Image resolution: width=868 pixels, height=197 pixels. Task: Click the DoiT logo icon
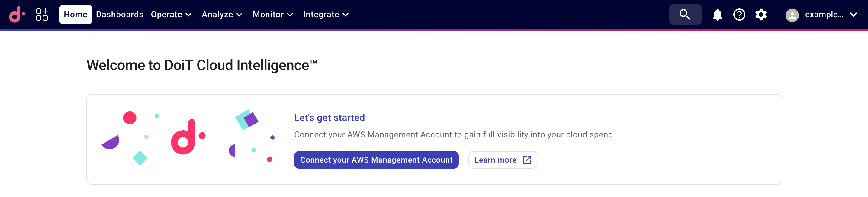coord(17,15)
